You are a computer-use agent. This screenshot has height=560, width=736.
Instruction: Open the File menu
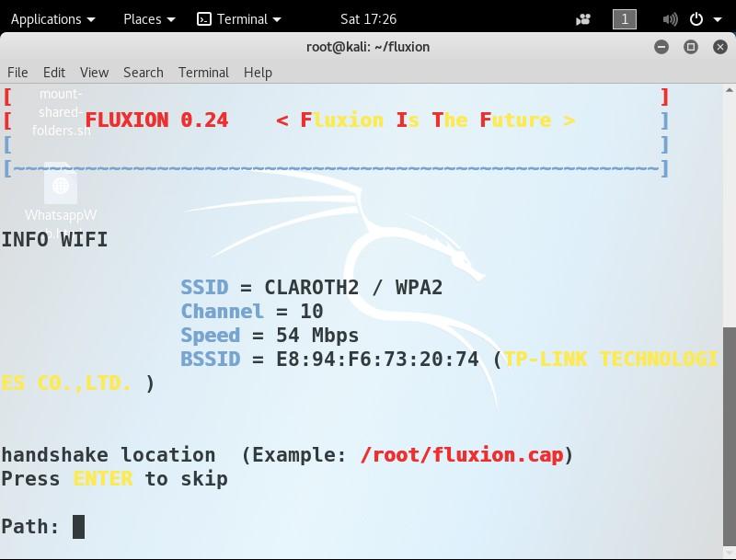click(x=17, y=73)
